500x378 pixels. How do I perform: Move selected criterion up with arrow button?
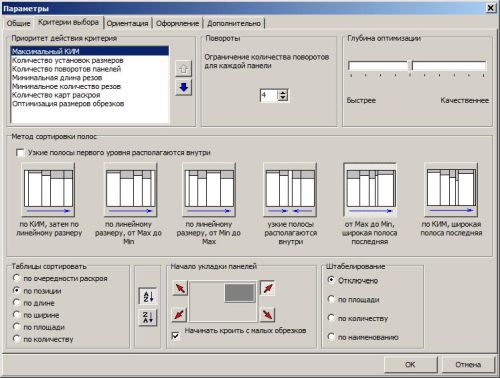(184, 69)
